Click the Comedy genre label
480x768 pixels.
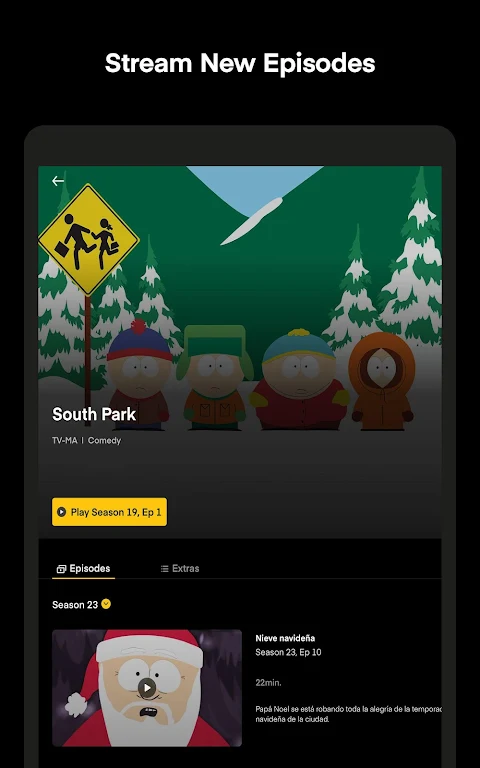click(x=104, y=441)
